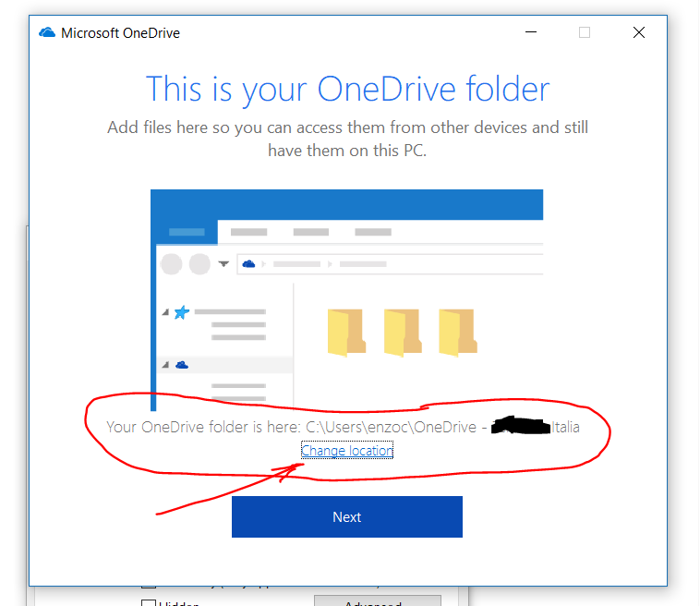Click the cloud icon in the illustrated address bar
This screenshot has height=606, width=700.
click(247, 264)
